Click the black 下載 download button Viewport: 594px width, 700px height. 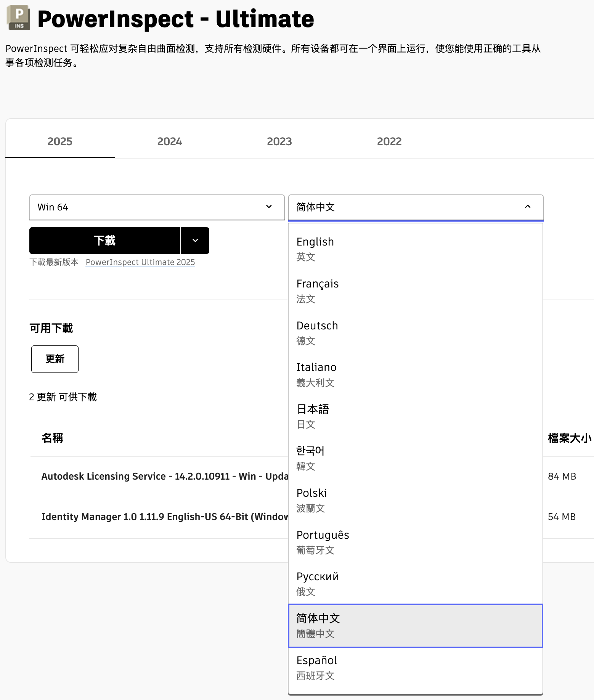105,241
